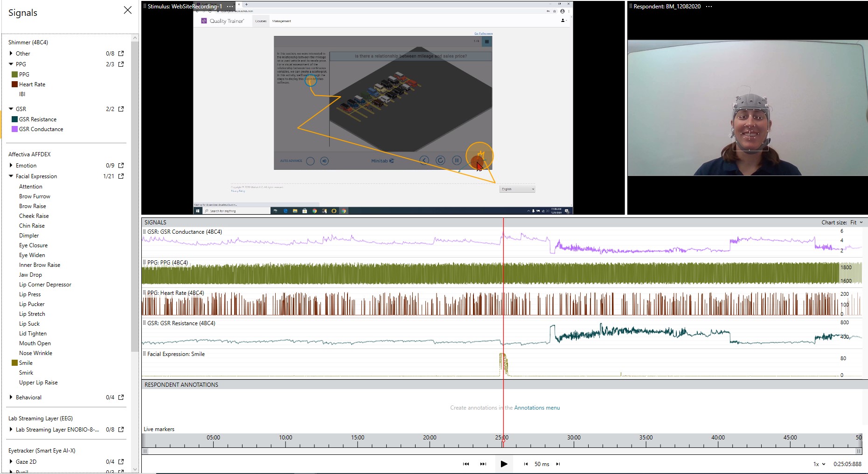Viewport: 868px width, 474px height.
Task: Open the Chart size Fit dropdown
Action: [856, 223]
